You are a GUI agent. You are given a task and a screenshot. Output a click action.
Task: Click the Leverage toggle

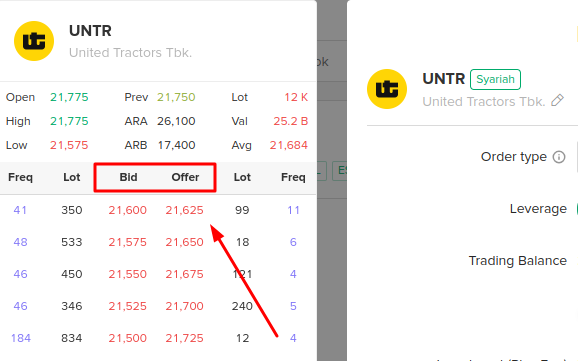[577, 209]
